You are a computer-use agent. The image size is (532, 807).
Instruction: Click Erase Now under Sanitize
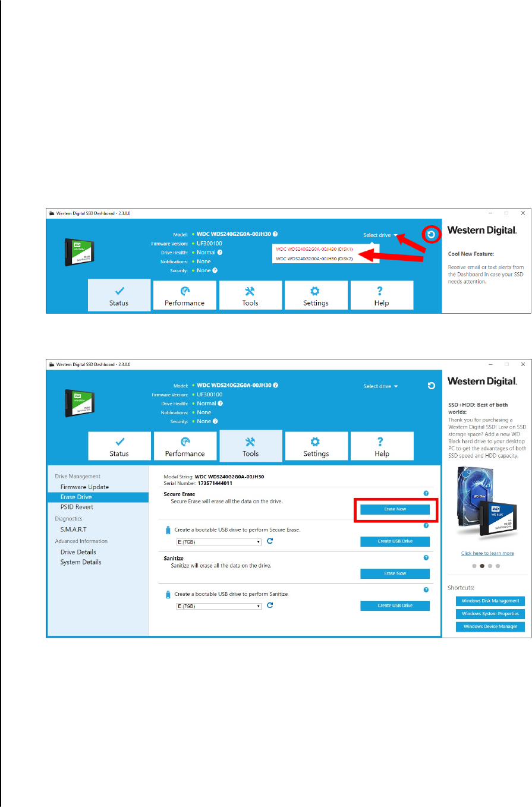[395, 573]
